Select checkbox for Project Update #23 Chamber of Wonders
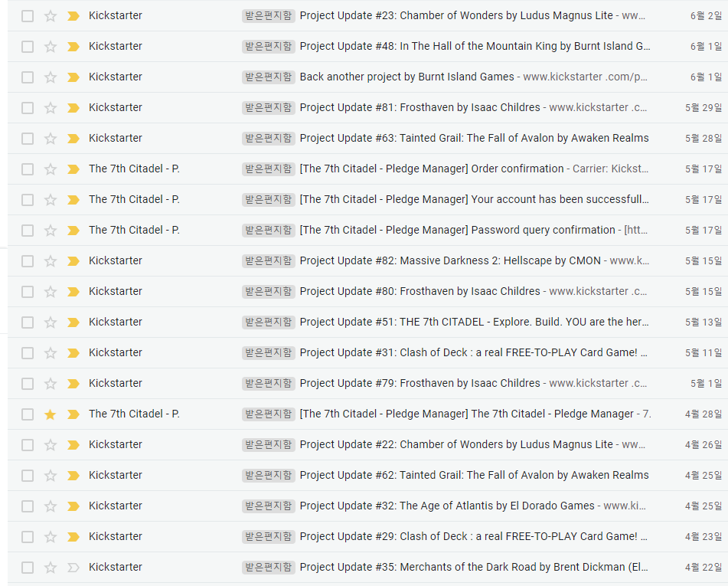Image resolution: width=728 pixels, height=586 pixels. (x=28, y=16)
